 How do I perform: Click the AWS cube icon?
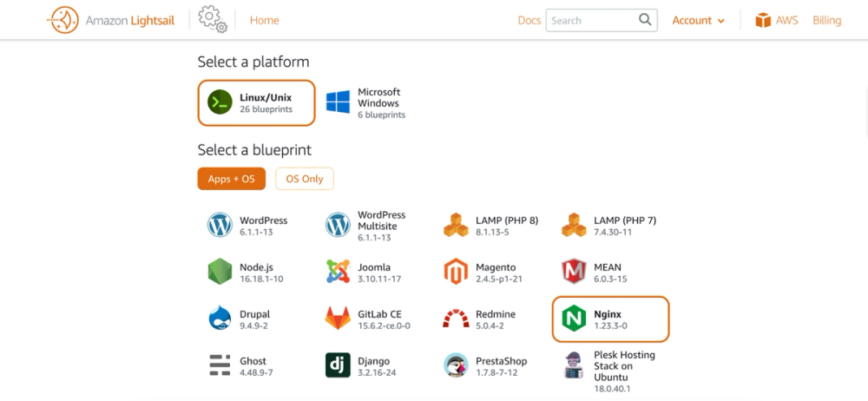pyautogui.click(x=763, y=21)
